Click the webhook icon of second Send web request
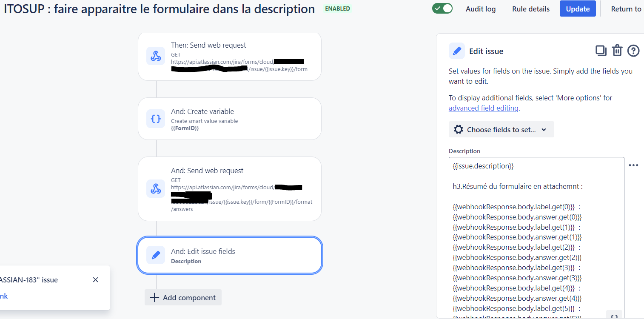 (156, 188)
